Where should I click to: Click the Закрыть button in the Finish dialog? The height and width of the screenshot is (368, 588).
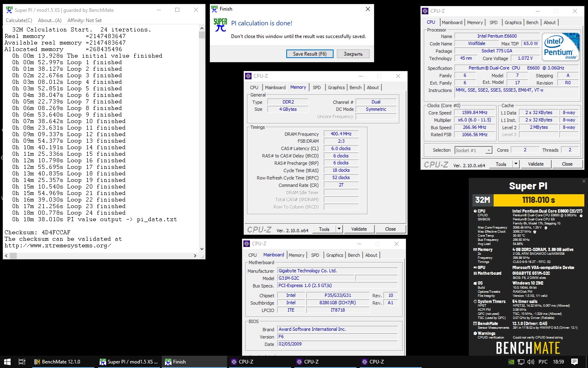tap(353, 54)
